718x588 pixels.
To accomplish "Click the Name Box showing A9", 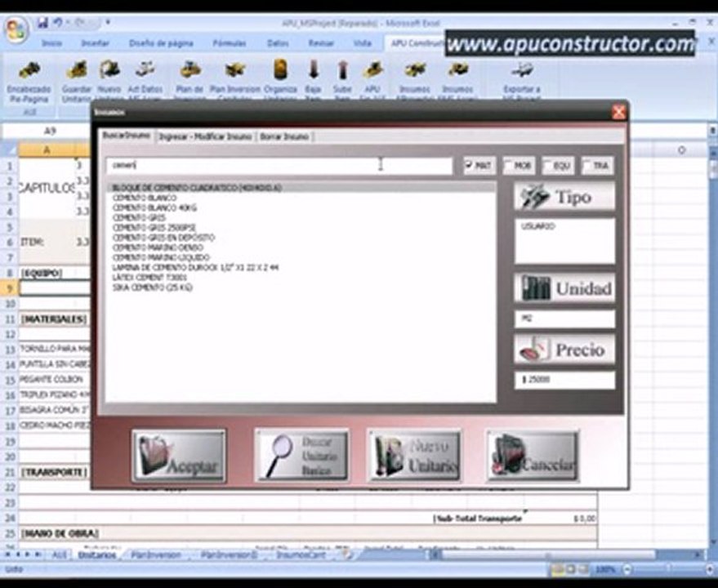I will (50, 131).
